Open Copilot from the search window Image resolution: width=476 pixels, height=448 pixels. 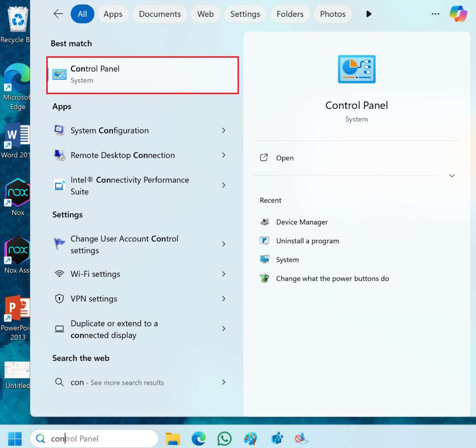point(458,14)
